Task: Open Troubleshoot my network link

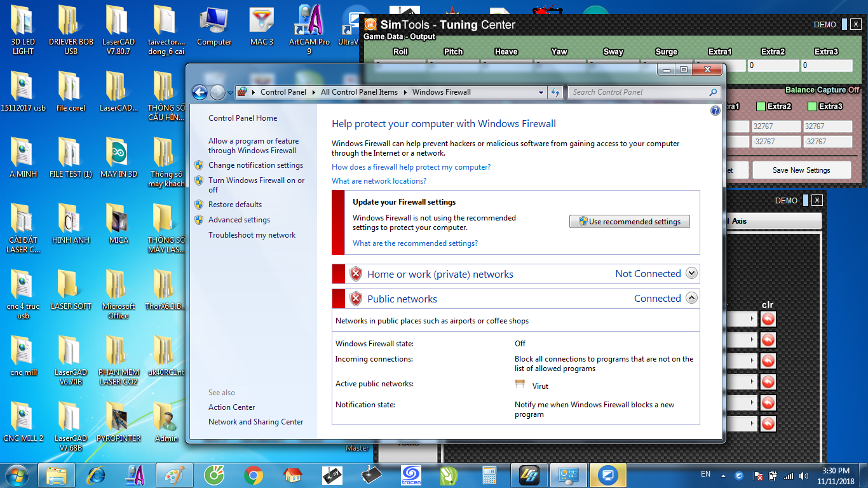Action: coord(252,235)
